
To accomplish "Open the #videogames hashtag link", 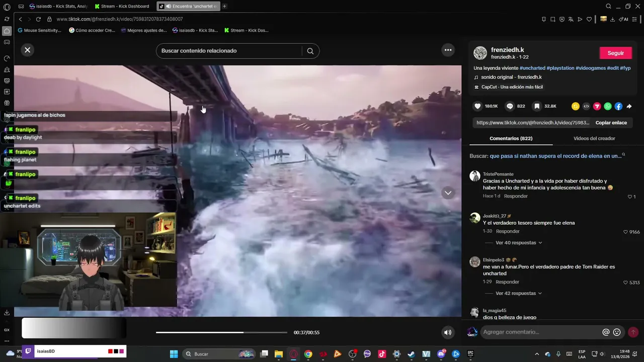I will point(591,68).
